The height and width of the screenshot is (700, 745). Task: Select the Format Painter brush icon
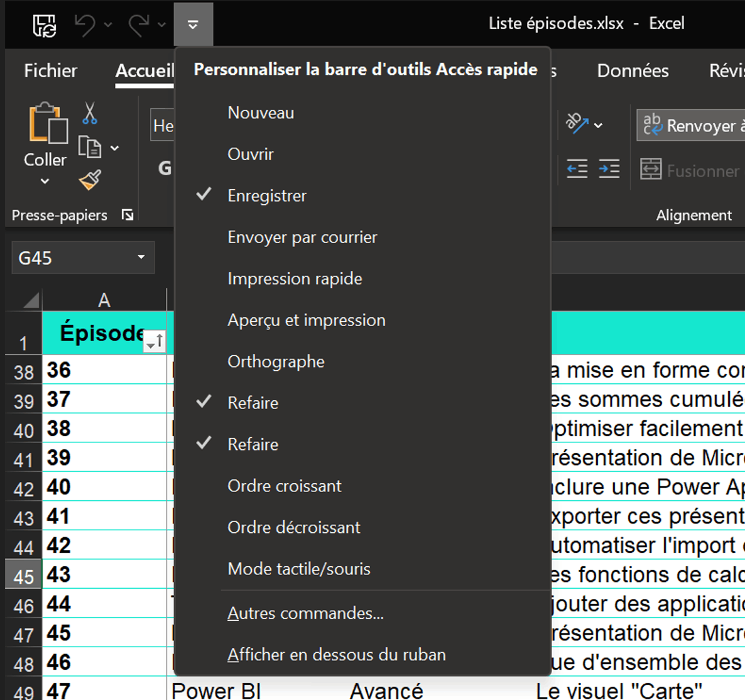click(x=90, y=180)
